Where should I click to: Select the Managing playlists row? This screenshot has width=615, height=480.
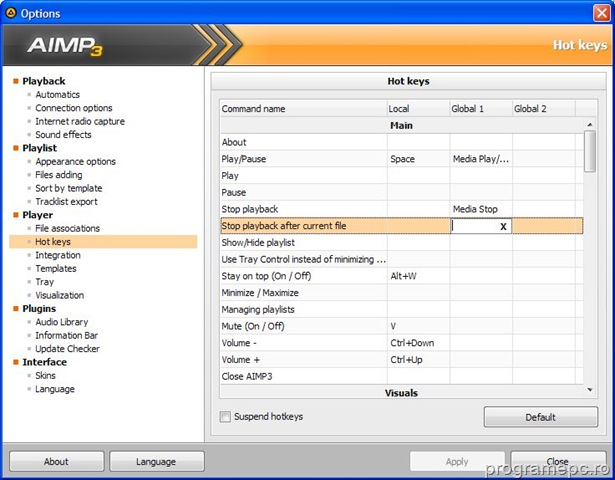402,309
